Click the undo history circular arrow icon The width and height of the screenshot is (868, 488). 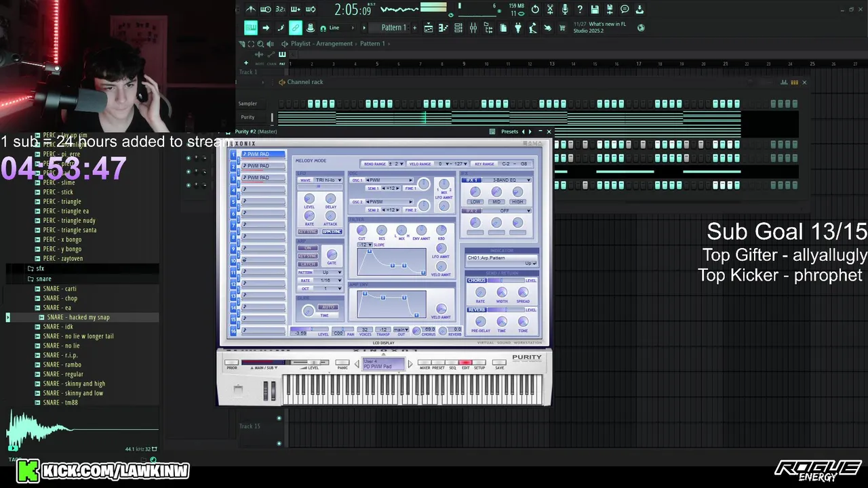(x=534, y=9)
